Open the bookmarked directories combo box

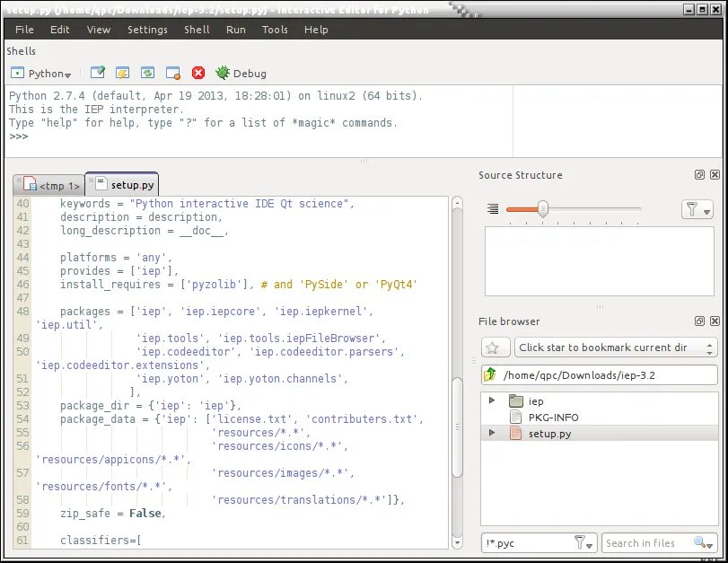coord(616,347)
